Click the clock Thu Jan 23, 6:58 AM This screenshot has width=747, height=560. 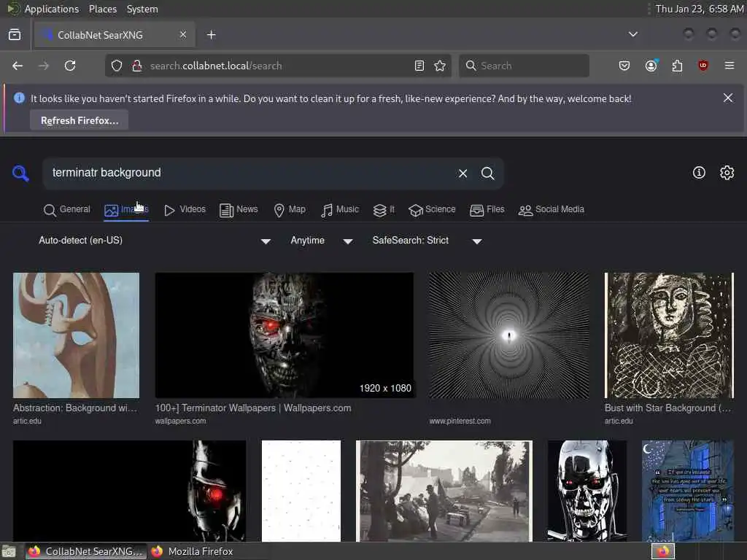(700, 9)
